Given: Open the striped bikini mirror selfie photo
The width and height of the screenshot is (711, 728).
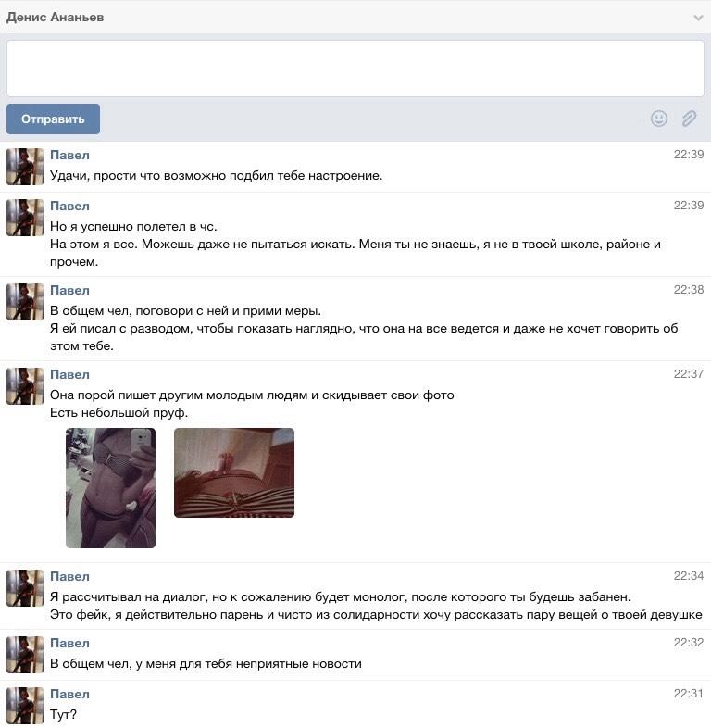Looking at the screenshot, I should click(x=110, y=488).
